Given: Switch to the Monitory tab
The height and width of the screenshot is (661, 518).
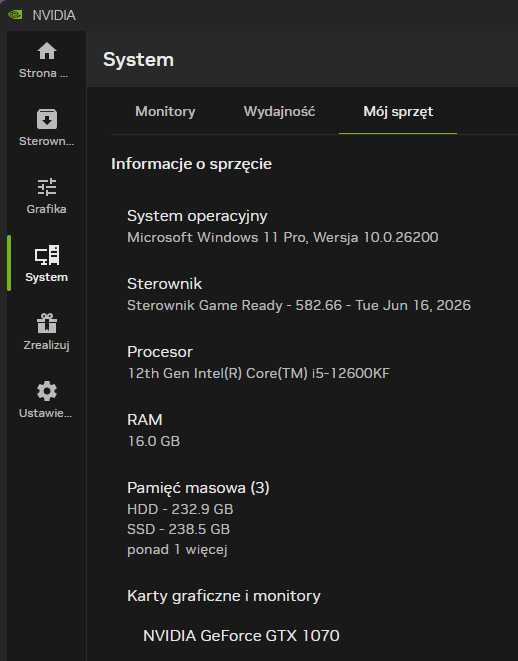Looking at the screenshot, I should pos(165,112).
